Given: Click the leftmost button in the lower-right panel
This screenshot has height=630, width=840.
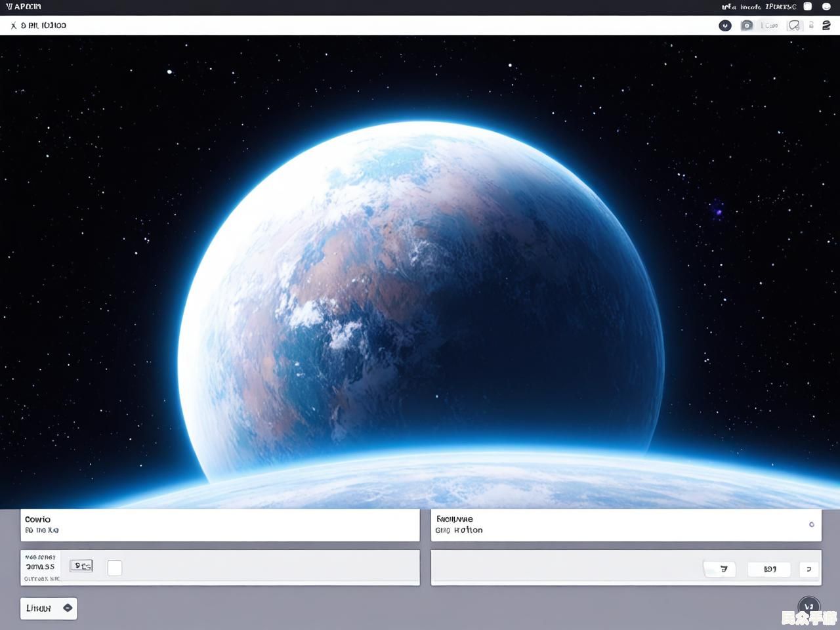Looking at the screenshot, I should [x=721, y=569].
